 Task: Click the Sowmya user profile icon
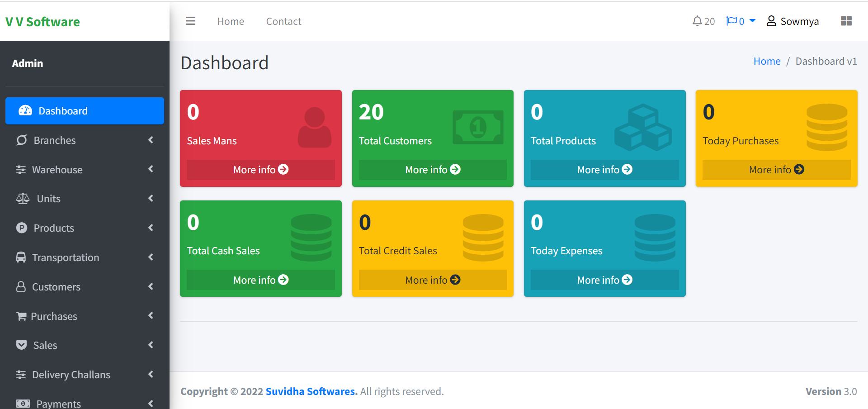click(771, 21)
